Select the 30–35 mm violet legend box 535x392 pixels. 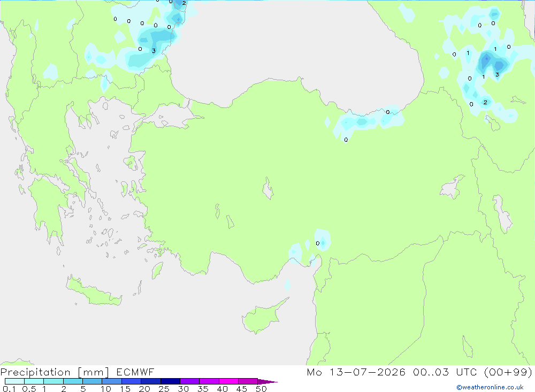190,381
